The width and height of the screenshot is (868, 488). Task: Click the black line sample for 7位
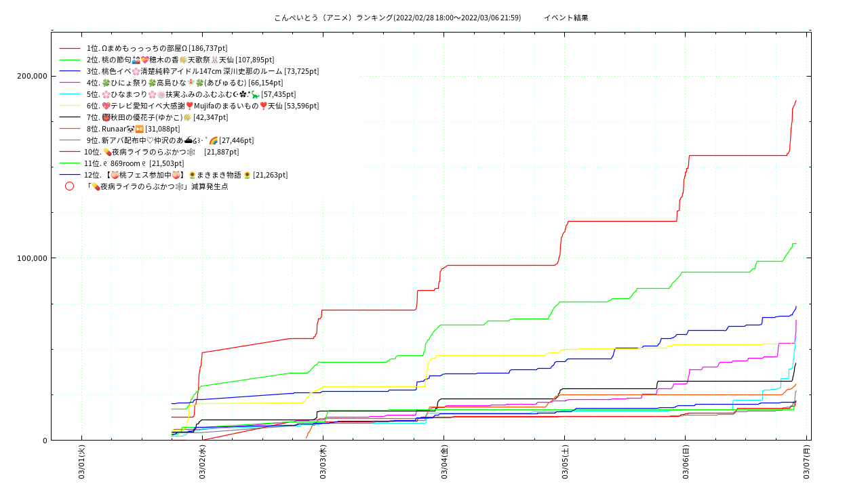[69, 117]
